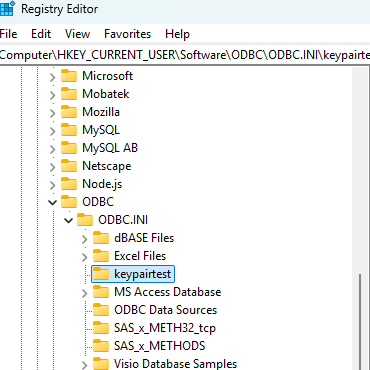The height and width of the screenshot is (370, 370).
Task: Collapse the ODBC.INI tree node
Action: coord(69,220)
